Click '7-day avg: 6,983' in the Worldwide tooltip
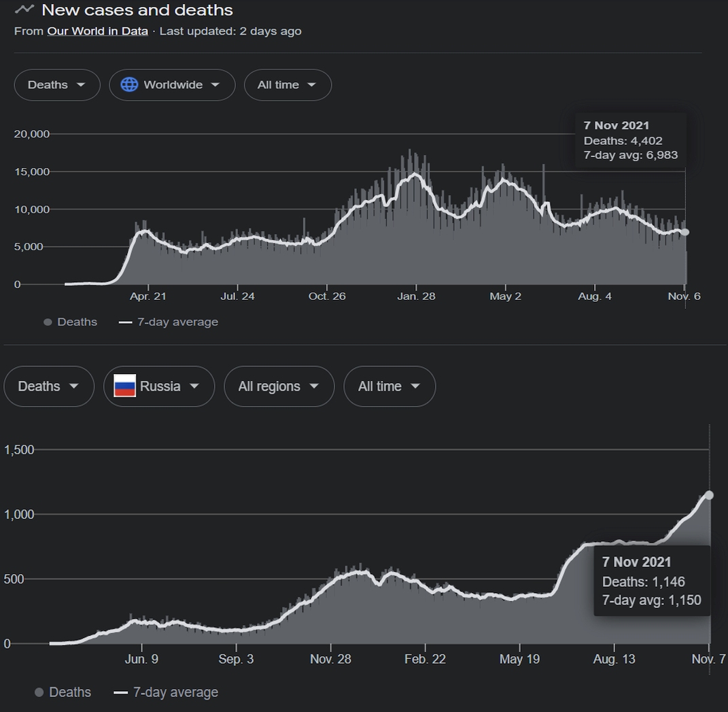This screenshot has height=712, width=728. (631, 155)
